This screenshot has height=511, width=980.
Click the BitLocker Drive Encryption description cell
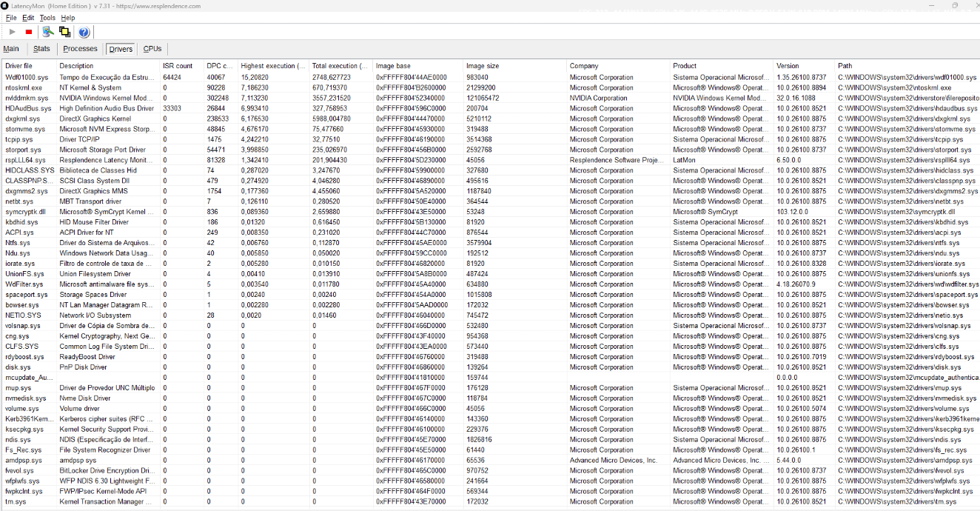tap(107, 471)
